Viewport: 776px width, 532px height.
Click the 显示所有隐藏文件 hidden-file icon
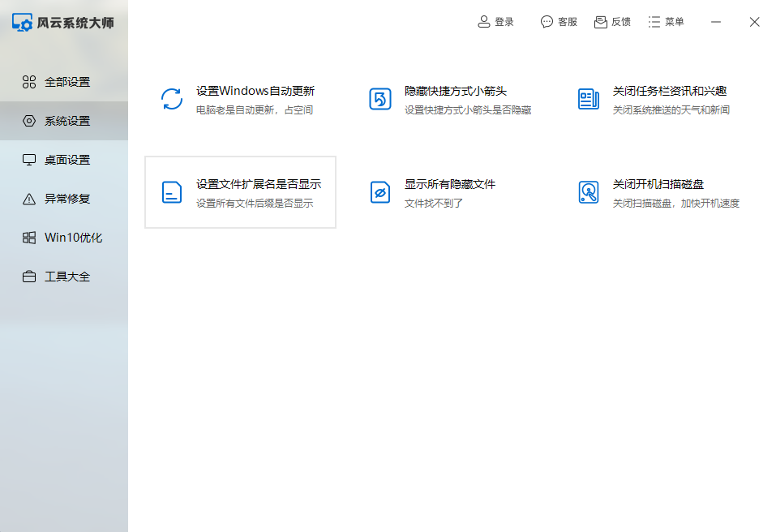pos(379,191)
